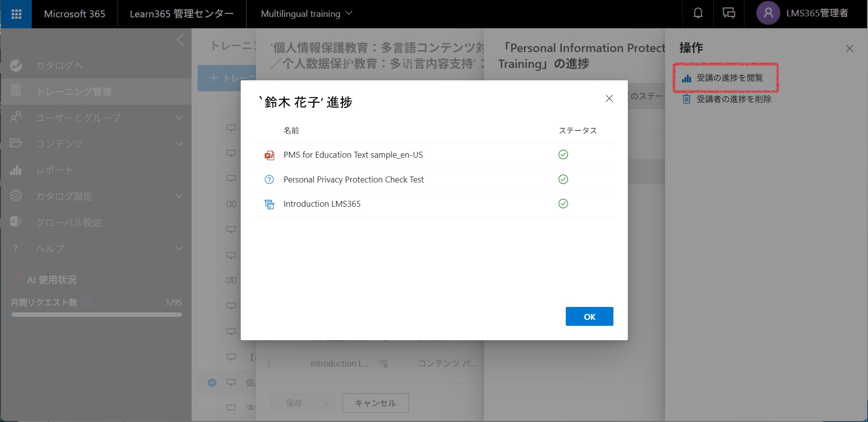
Task: Open the notifications bell
Action: pos(698,13)
